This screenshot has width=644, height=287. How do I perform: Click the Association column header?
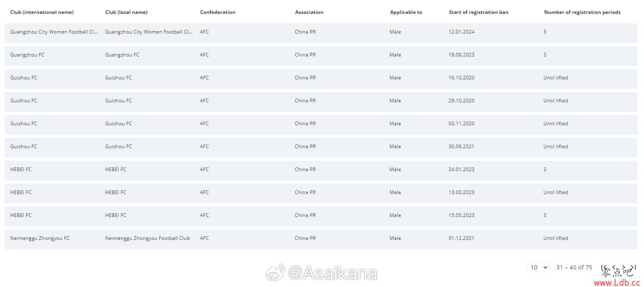tap(309, 12)
